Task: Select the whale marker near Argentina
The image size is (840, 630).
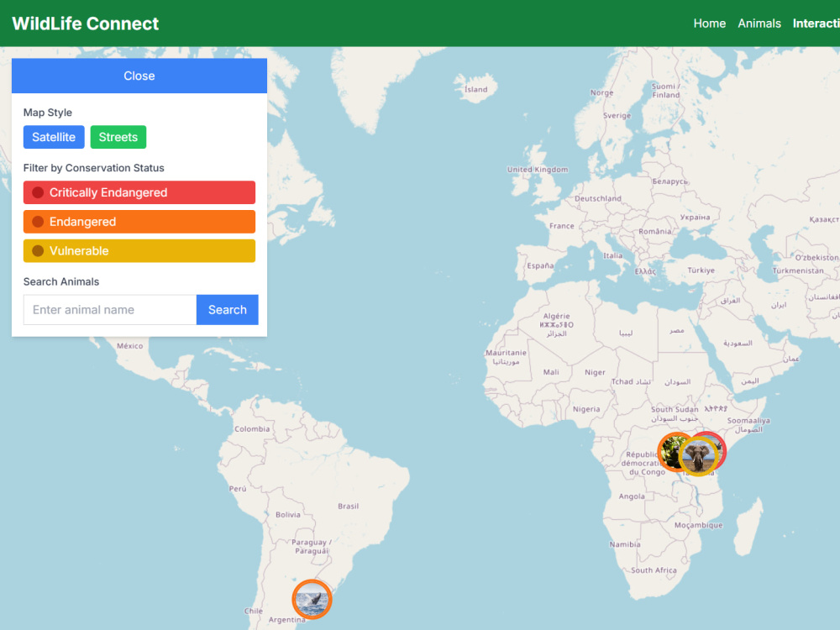Action: click(x=312, y=599)
